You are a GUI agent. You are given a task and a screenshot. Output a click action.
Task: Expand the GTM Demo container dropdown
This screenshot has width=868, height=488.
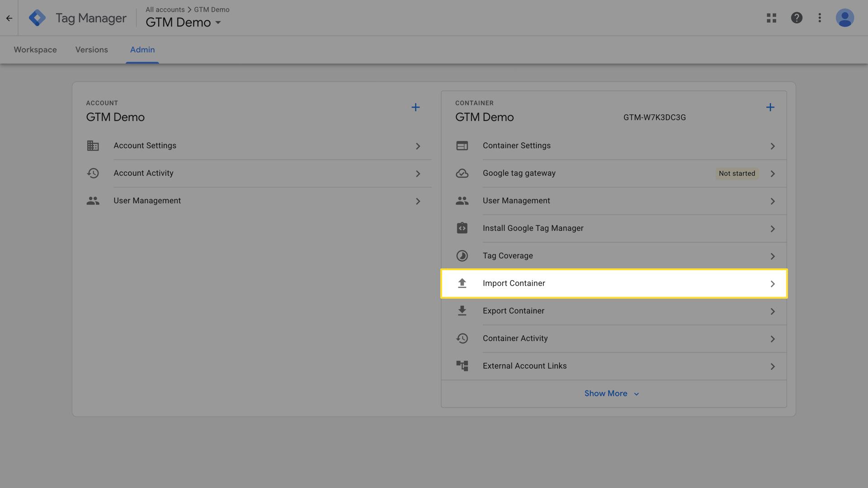click(x=218, y=22)
